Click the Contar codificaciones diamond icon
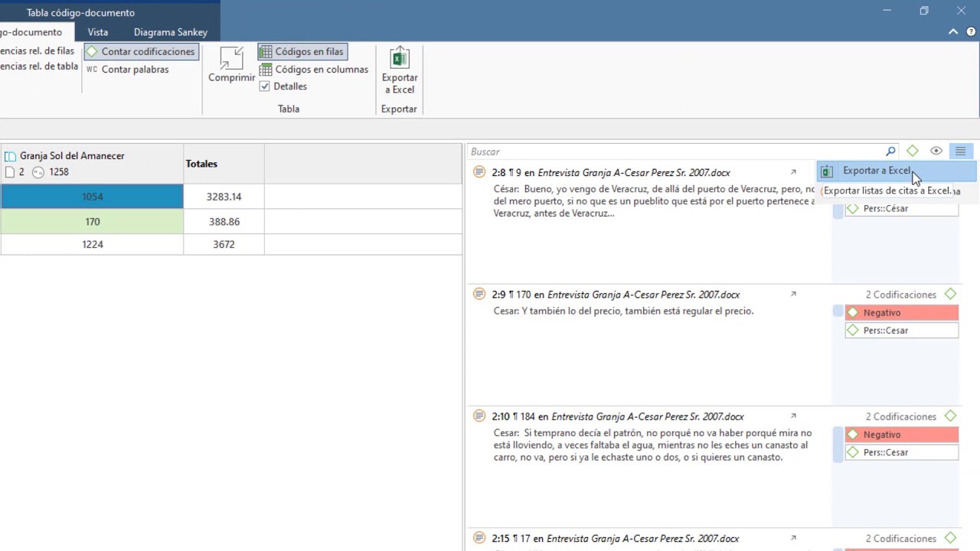The image size is (980, 551). [92, 51]
